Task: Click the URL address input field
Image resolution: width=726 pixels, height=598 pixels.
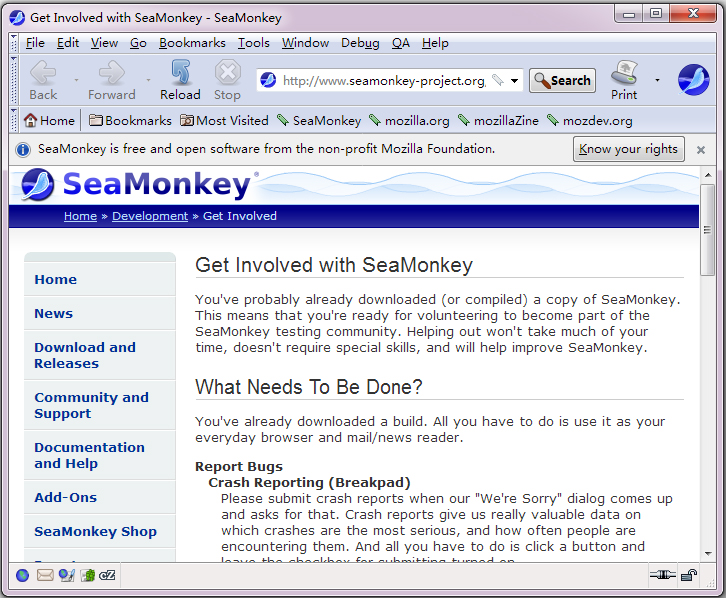Action: coord(383,81)
